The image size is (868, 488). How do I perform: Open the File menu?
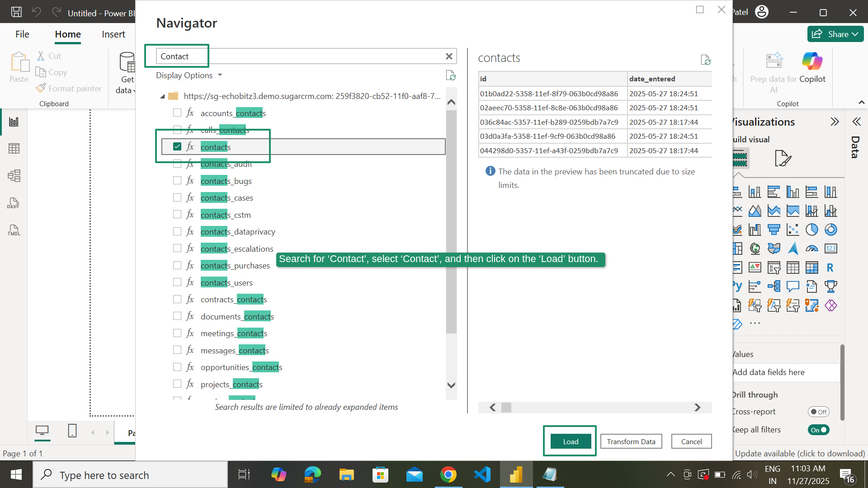click(x=21, y=34)
